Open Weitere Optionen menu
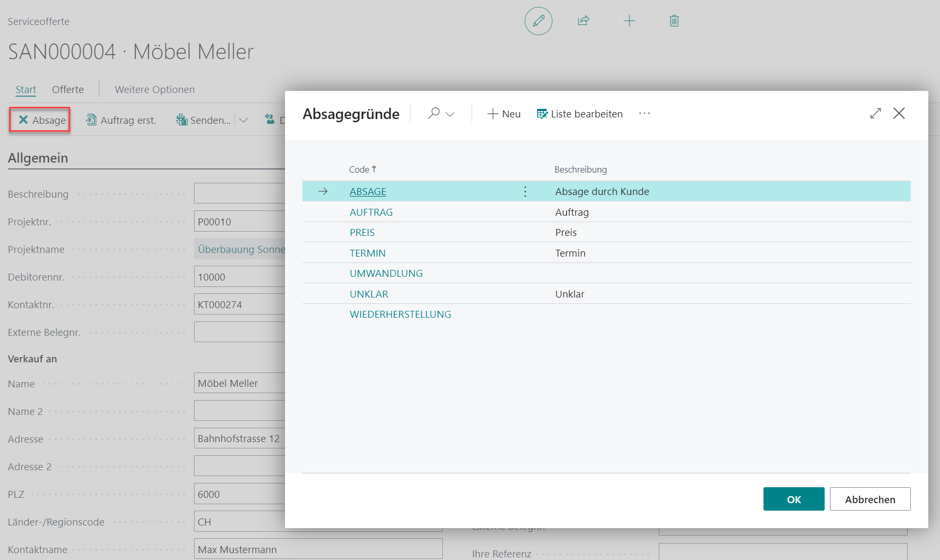Image resolution: width=940 pixels, height=560 pixels. point(155,89)
